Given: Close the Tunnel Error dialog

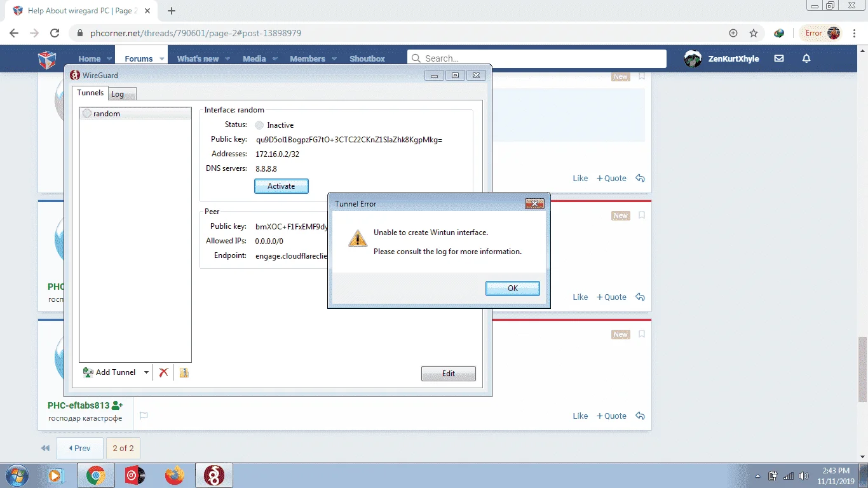Looking at the screenshot, I should [534, 204].
